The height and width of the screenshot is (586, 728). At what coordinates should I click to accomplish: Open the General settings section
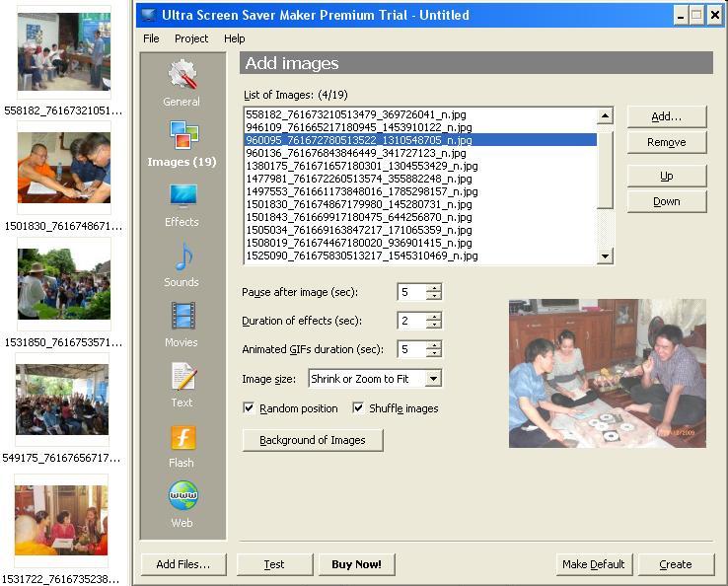[182, 83]
